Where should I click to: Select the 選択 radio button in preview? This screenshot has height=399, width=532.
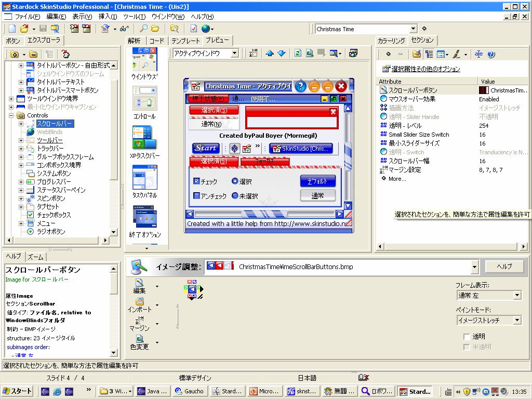(235, 181)
